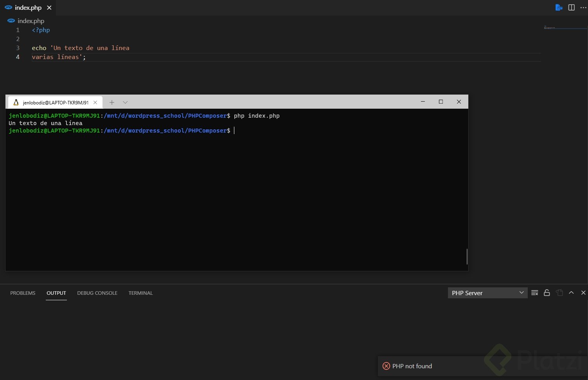Select the OUTPUT panel label

tap(56, 293)
